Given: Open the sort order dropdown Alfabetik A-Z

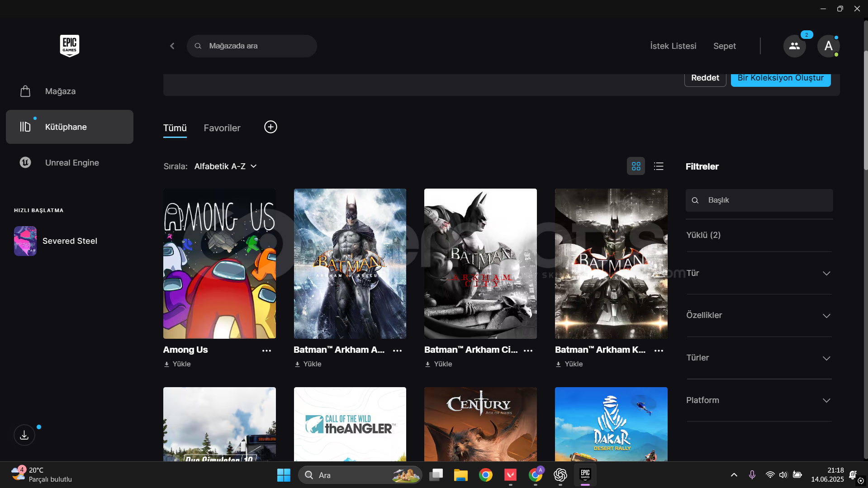Looking at the screenshot, I should click(226, 166).
